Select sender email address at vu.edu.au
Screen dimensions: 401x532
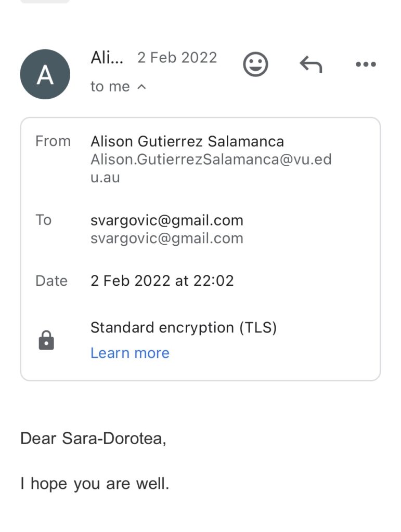point(211,168)
